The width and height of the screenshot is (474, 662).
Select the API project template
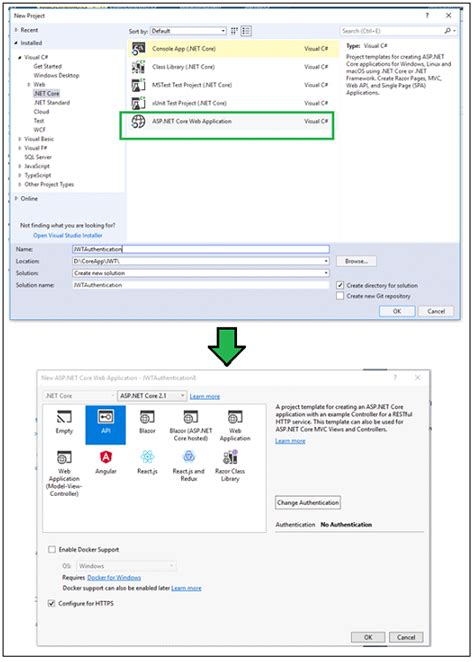pyautogui.click(x=106, y=425)
